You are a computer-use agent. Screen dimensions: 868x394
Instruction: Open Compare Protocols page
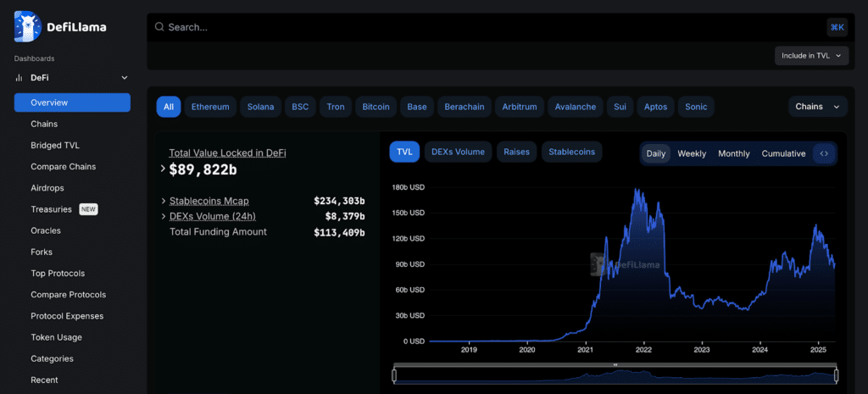68,295
